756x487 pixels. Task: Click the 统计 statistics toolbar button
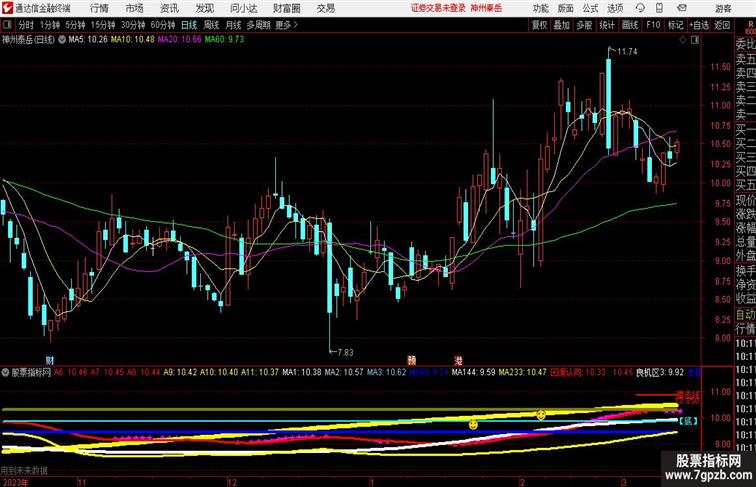tap(607, 25)
